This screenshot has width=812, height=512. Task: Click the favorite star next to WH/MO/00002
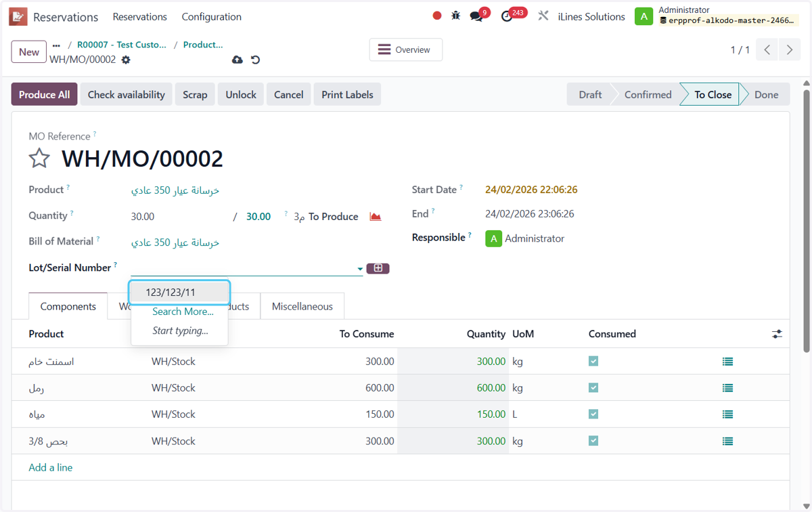coord(39,158)
